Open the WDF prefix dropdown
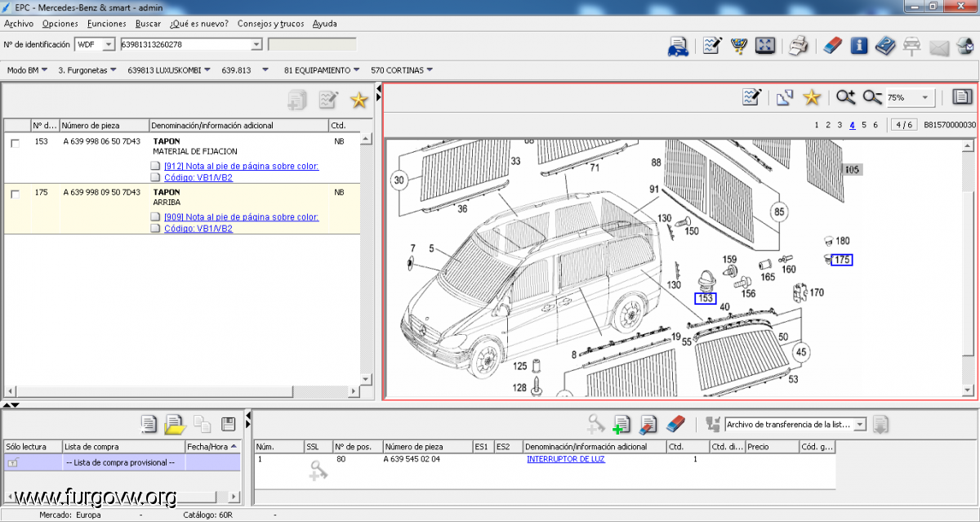The image size is (980, 522). point(109,44)
